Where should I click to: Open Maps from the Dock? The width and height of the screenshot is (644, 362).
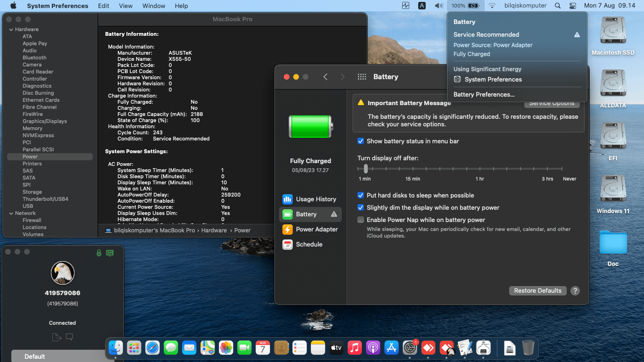[x=208, y=348]
